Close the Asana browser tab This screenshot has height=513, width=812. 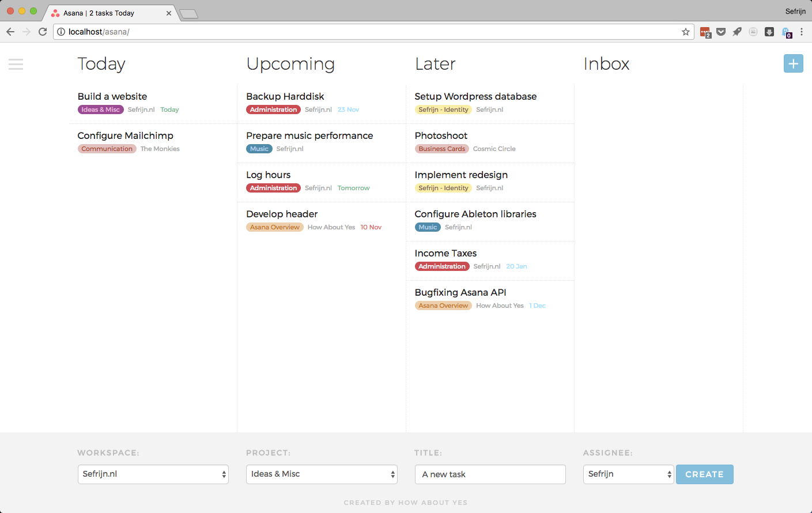point(169,13)
